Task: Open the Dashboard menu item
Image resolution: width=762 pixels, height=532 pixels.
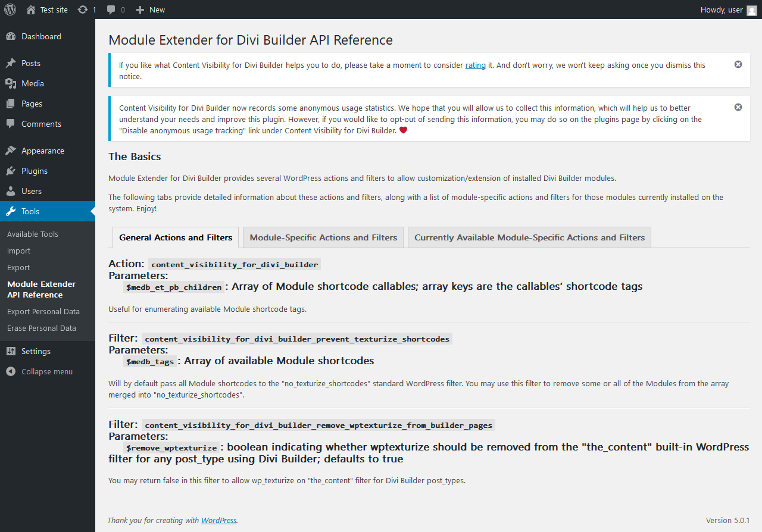Action: 48,36
